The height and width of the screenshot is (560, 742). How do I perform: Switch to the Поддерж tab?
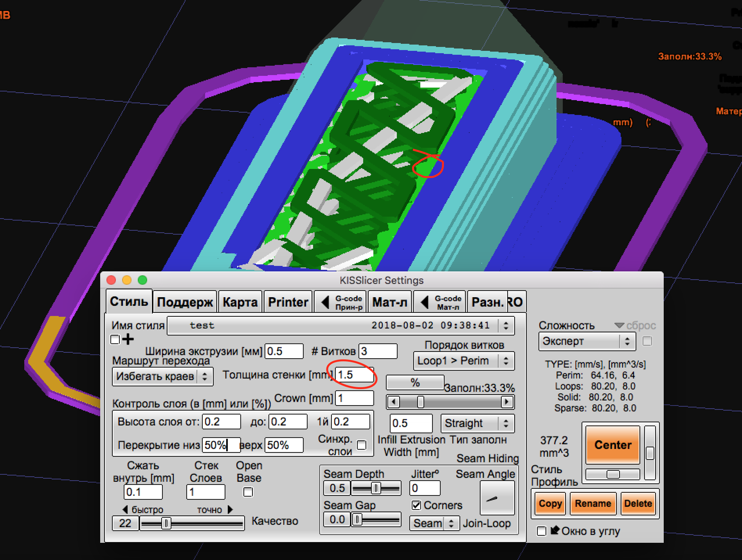[x=185, y=302]
